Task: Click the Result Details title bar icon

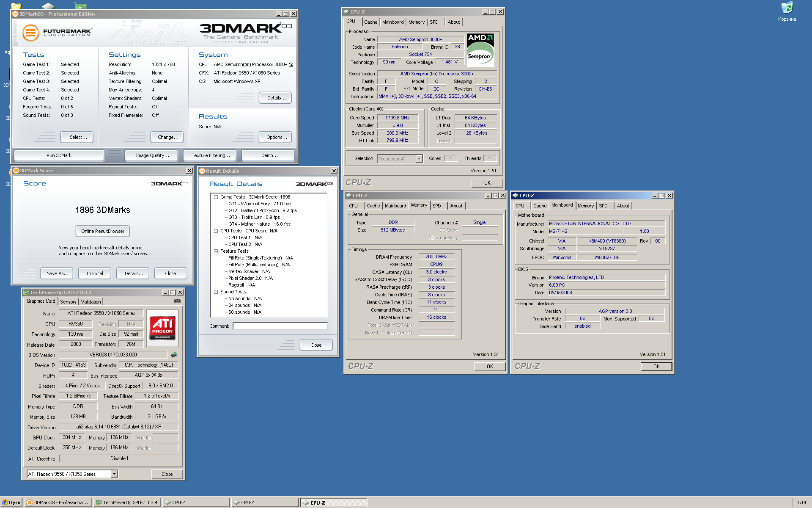Action: pos(202,171)
